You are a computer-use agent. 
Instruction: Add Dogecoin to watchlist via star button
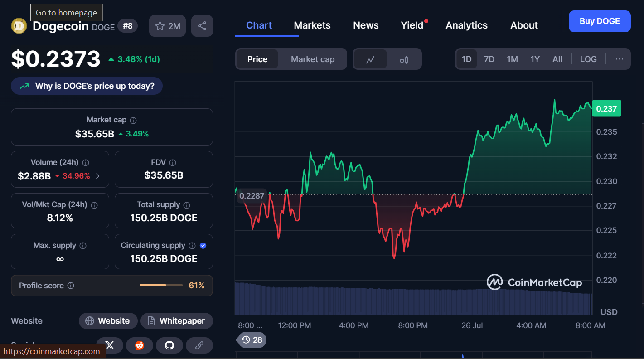coord(168,26)
